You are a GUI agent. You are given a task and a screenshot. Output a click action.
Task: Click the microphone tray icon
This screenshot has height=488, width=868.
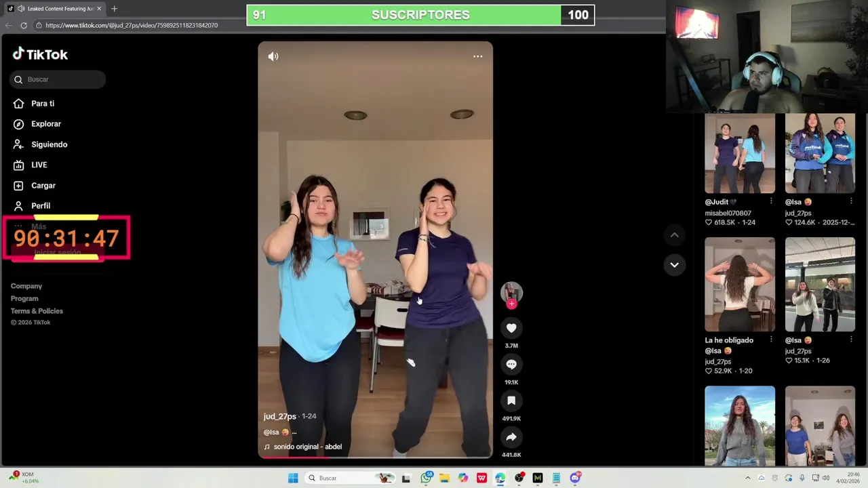coord(802,478)
